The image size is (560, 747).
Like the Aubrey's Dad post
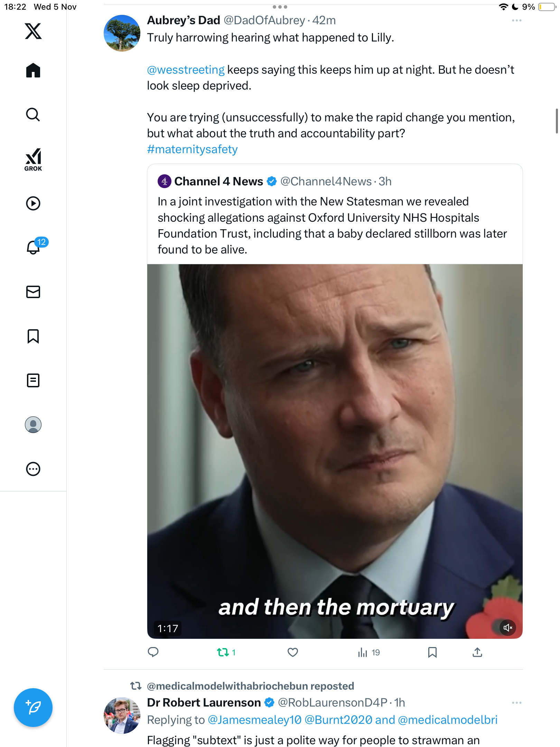[x=293, y=652]
